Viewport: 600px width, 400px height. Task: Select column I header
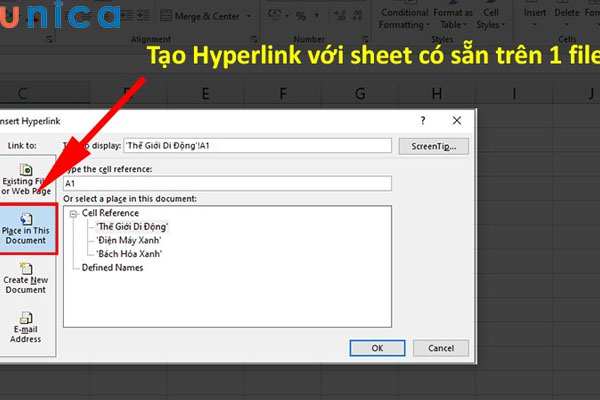[514, 93]
